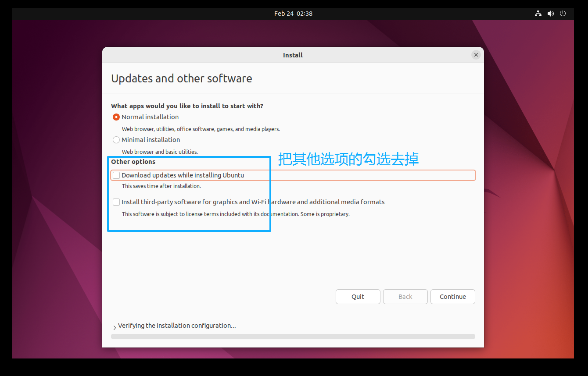Screen dimensions: 588x376
Task: Click the Continue button
Action: [x=453, y=297]
